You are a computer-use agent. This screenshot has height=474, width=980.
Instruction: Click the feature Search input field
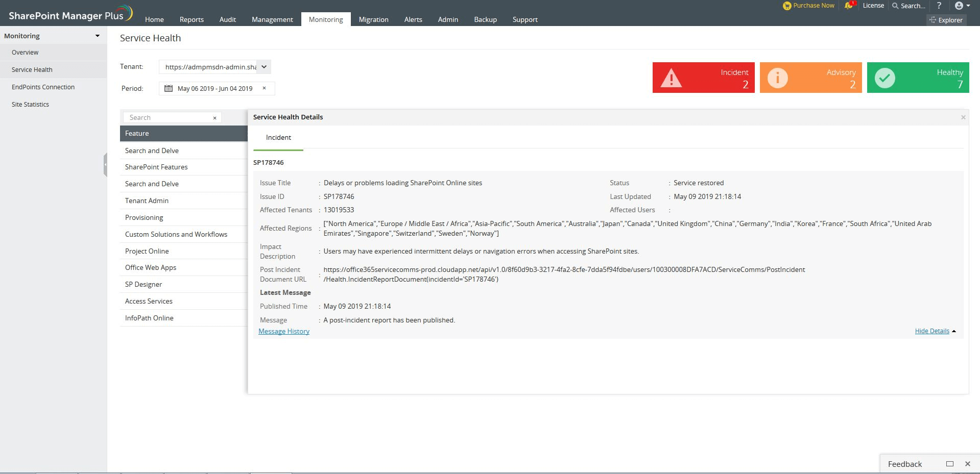click(169, 117)
